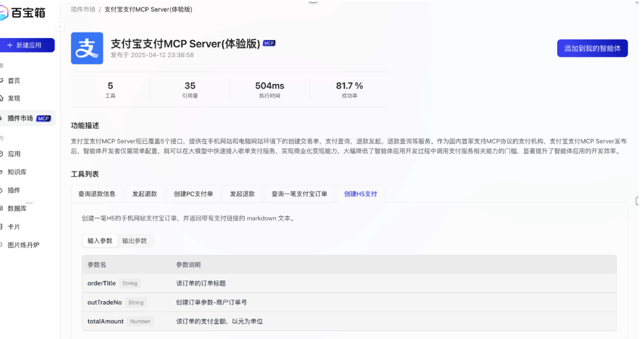Click the totalAmount parameter name

pyautogui.click(x=105, y=321)
